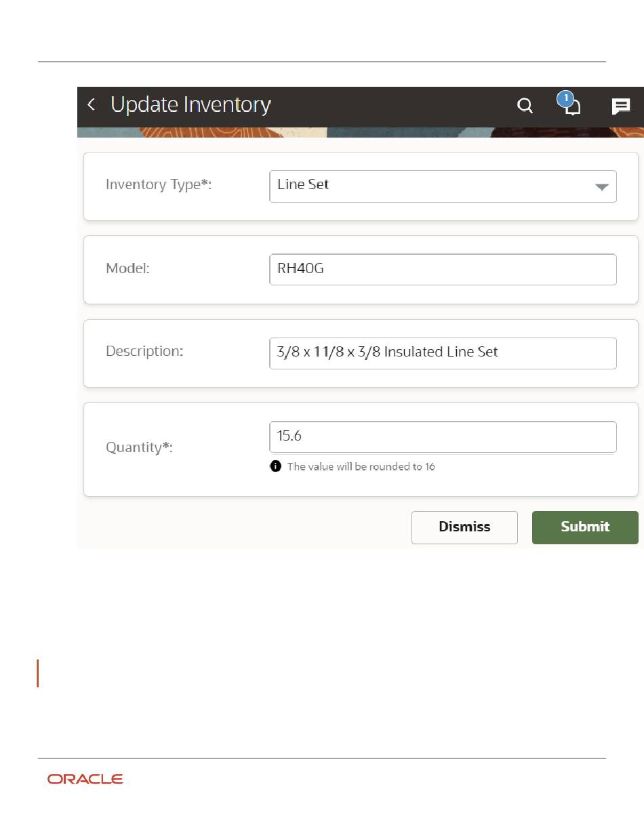644x833 pixels.
Task: Click the Oracle logo in footer
Action: click(85, 779)
